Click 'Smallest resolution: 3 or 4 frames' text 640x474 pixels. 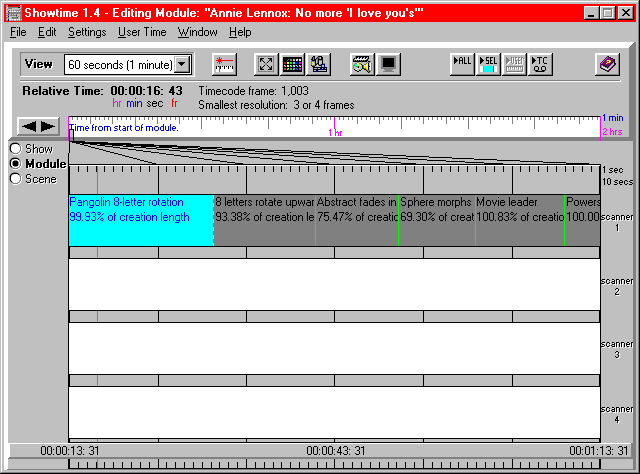(276, 105)
